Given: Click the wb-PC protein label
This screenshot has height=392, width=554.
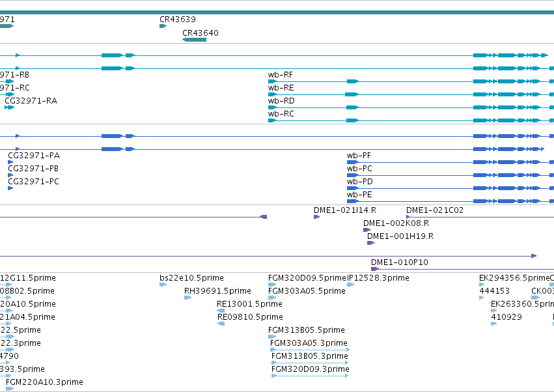Looking at the screenshot, I should (x=359, y=169).
